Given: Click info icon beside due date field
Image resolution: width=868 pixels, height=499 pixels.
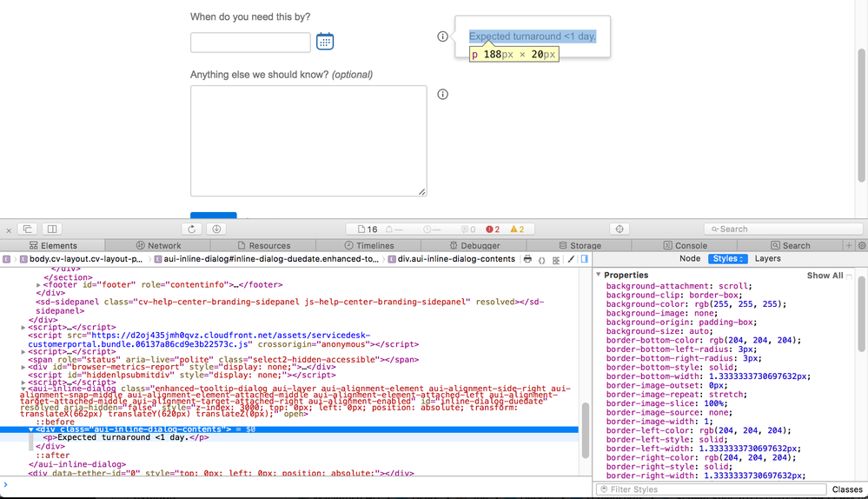Looking at the screenshot, I should pyautogui.click(x=442, y=37).
